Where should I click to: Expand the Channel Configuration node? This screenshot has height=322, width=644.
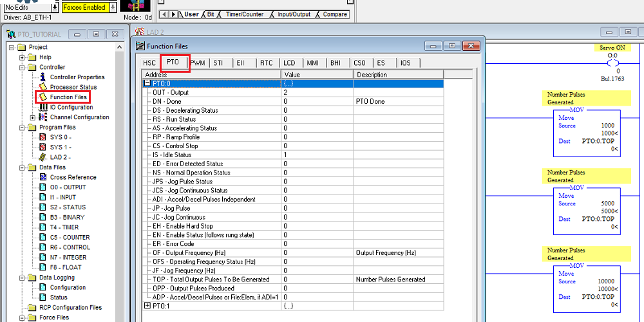pos(32,117)
